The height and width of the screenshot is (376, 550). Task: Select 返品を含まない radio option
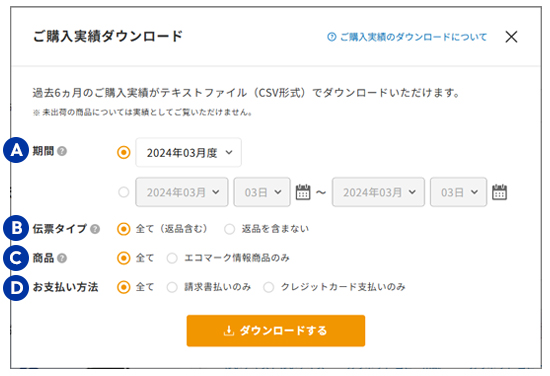tap(230, 229)
